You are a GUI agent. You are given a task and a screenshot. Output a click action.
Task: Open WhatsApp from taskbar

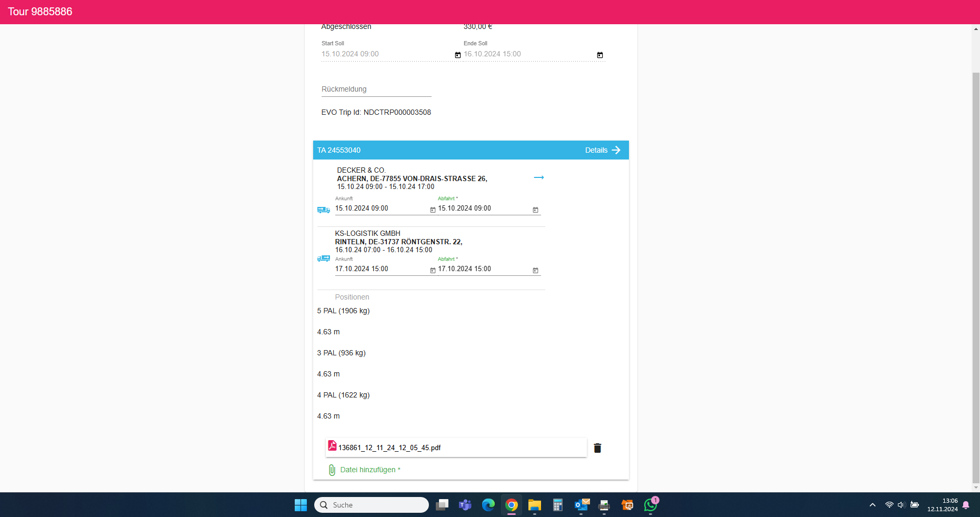(x=651, y=505)
